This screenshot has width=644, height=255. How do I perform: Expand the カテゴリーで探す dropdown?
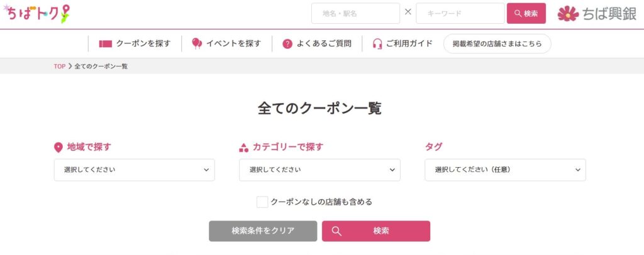pos(319,170)
